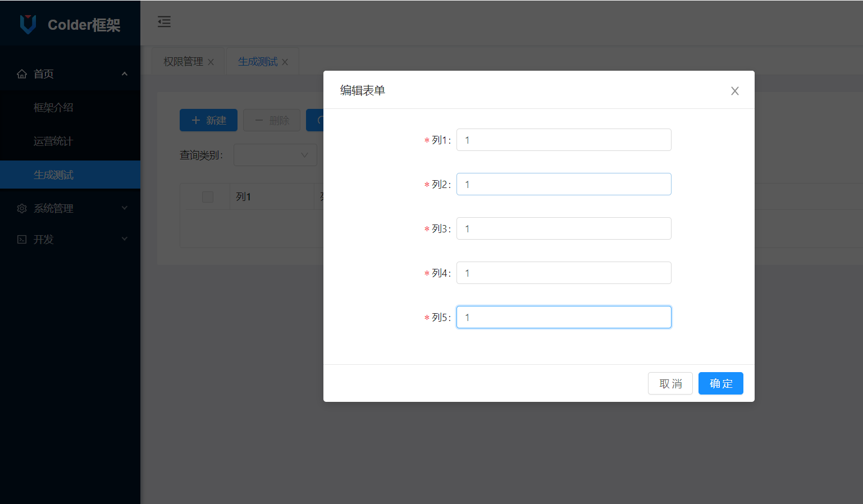Click inside the 列3 input field
Image resolution: width=863 pixels, height=504 pixels.
click(x=563, y=228)
